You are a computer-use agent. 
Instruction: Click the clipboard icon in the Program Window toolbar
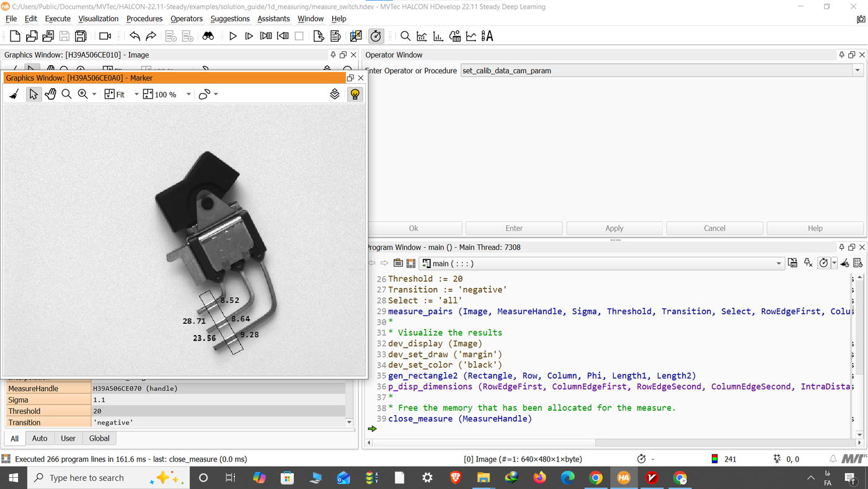[x=398, y=263]
